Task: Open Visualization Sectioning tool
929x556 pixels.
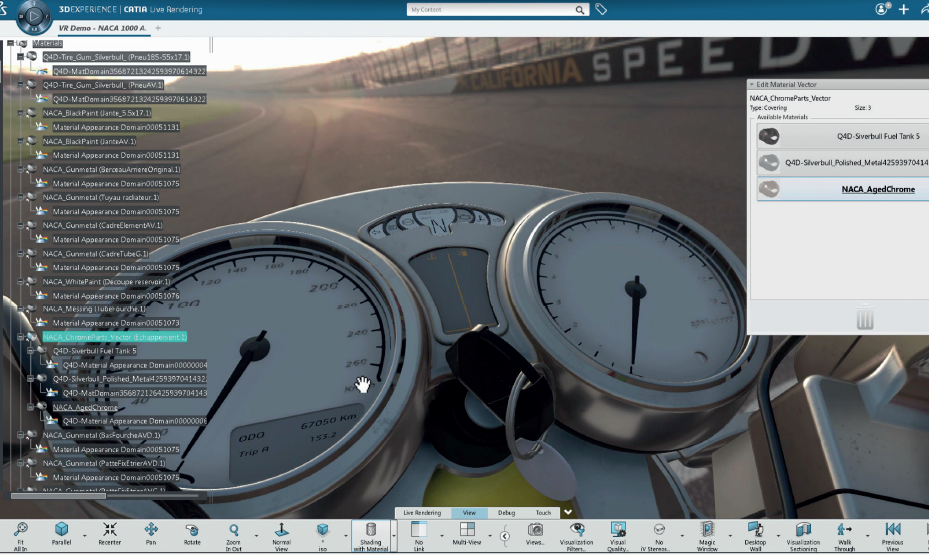Action: [803, 536]
